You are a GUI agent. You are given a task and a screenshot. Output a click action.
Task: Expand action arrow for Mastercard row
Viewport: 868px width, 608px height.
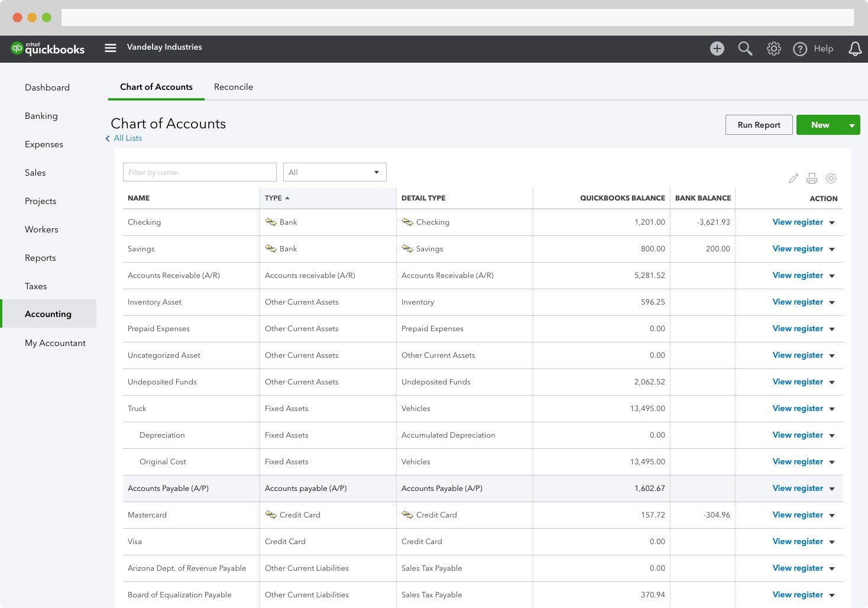[832, 516]
